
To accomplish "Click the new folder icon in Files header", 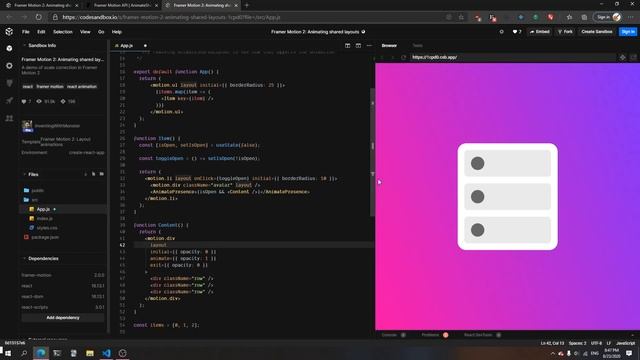I will tap(102, 174).
